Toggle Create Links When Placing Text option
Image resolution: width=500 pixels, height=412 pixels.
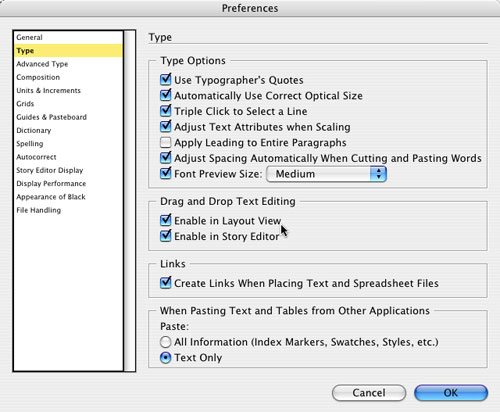pos(166,283)
